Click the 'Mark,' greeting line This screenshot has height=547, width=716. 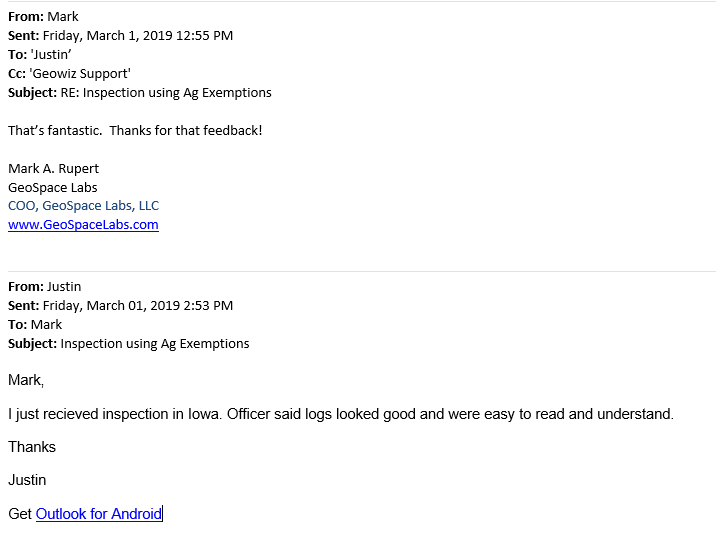26,380
